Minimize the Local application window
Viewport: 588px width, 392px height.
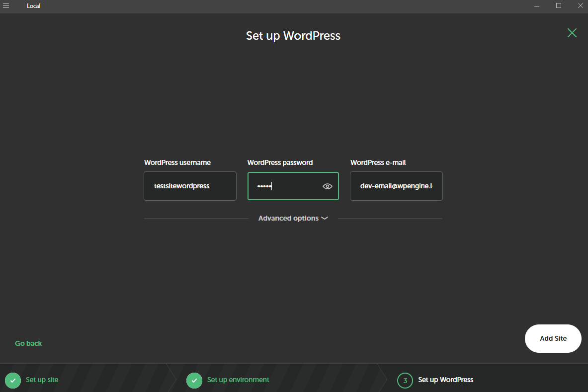pos(537,6)
